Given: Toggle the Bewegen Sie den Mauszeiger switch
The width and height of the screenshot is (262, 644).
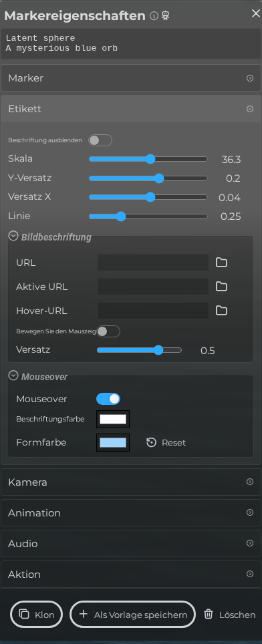Looking at the screenshot, I should pos(108,331).
